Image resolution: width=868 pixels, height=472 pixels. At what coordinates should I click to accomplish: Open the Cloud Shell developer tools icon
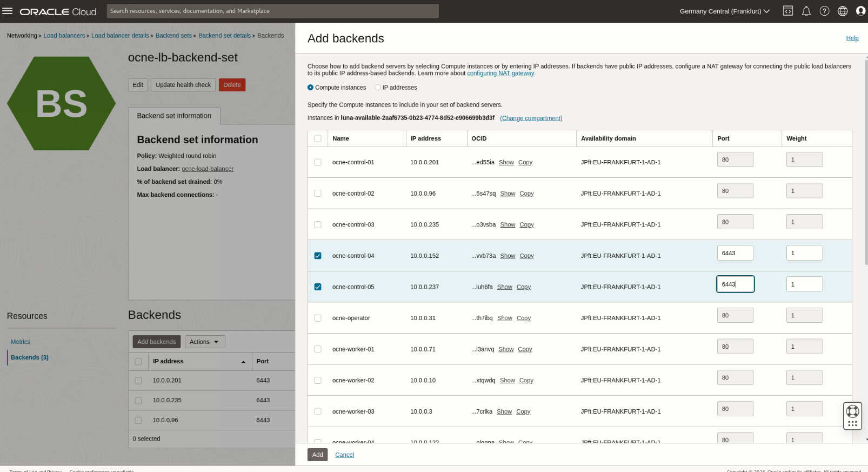(x=788, y=11)
